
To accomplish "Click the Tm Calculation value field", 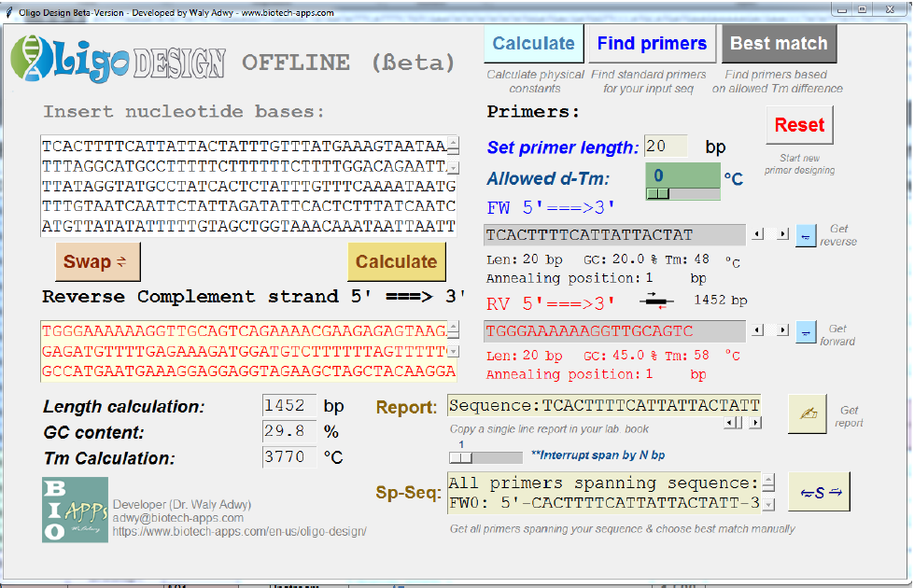I will coord(289,457).
